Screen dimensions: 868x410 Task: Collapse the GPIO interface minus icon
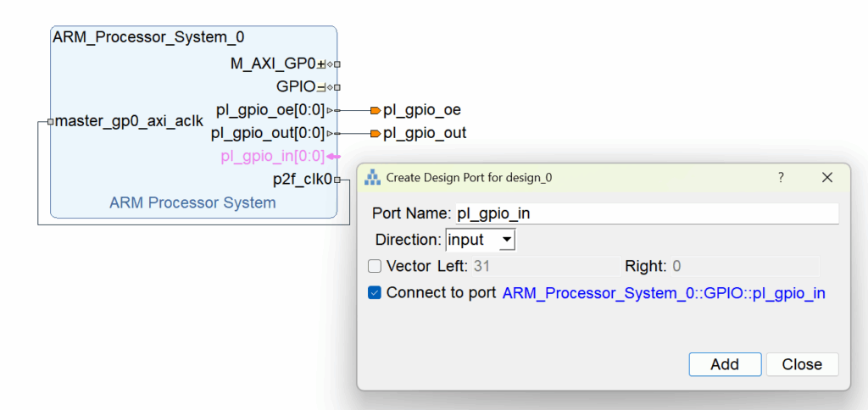point(321,87)
